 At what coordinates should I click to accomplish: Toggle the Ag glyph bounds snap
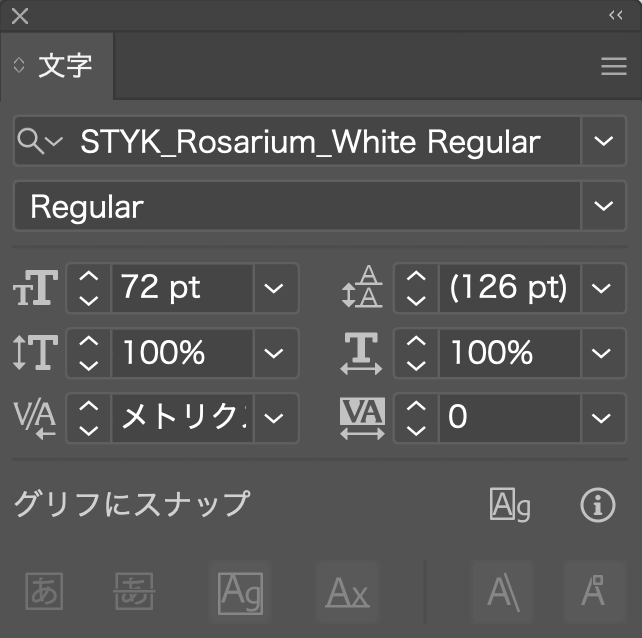pyautogui.click(x=240, y=592)
